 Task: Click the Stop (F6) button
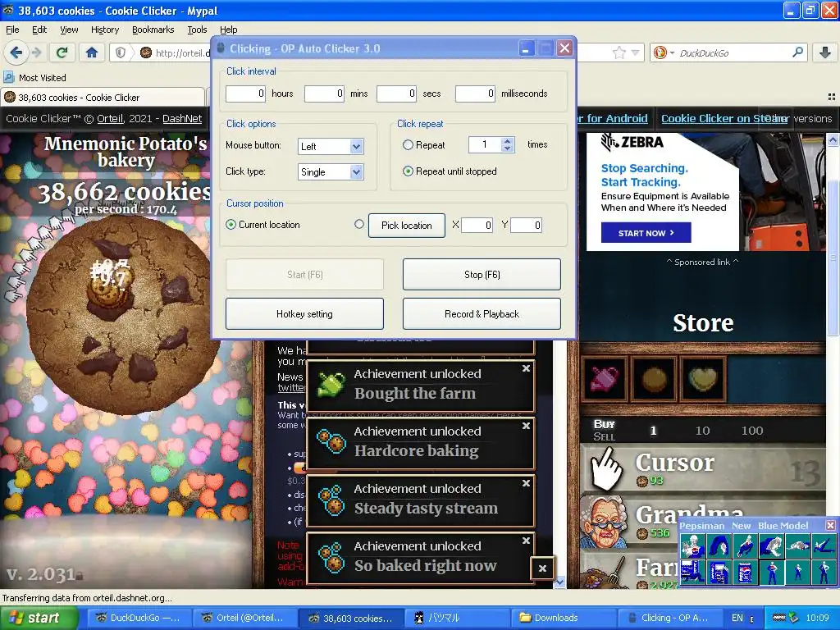(x=482, y=274)
